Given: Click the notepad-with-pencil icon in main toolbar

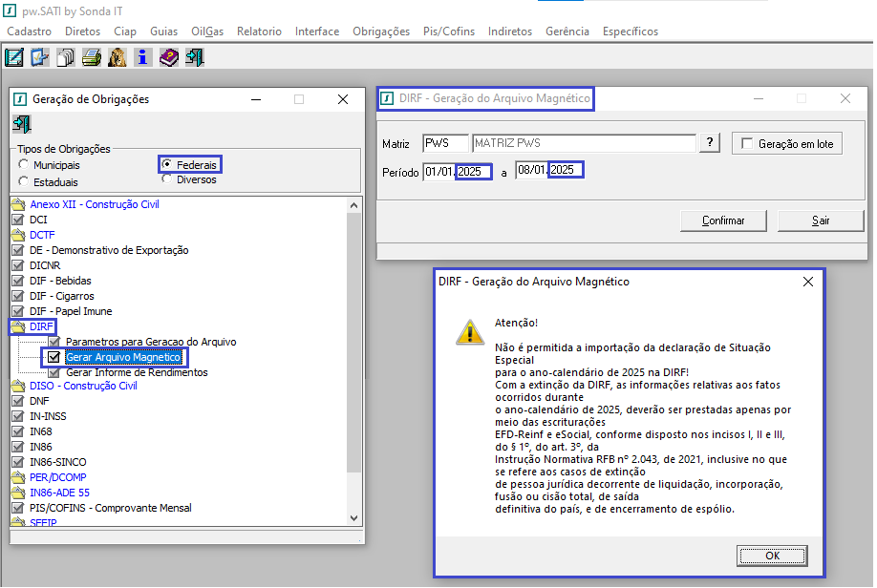Looking at the screenshot, I should click(14, 57).
